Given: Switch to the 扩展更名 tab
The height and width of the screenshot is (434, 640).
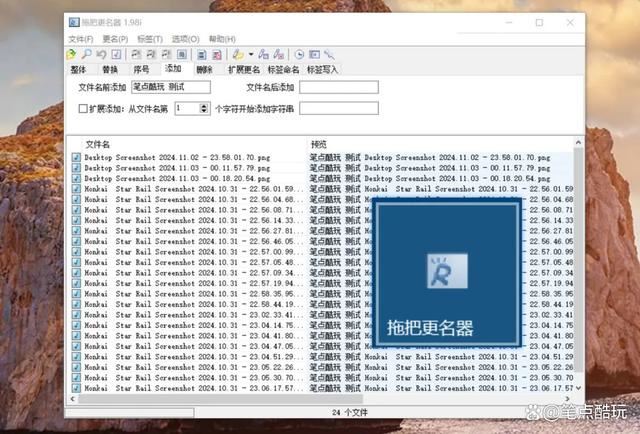Looking at the screenshot, I should tap(243, 70).
